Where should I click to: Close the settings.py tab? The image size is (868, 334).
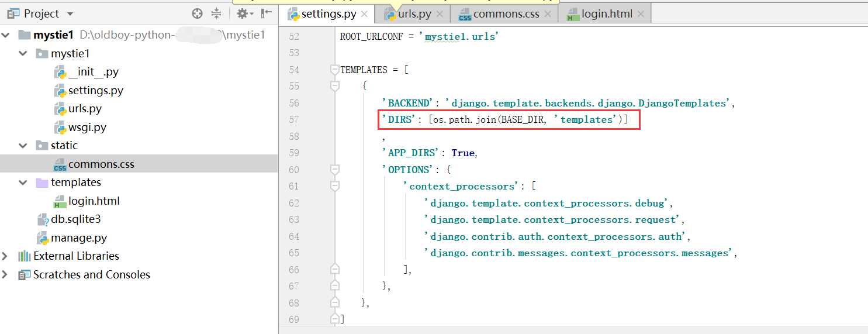(x=365, y=14)
